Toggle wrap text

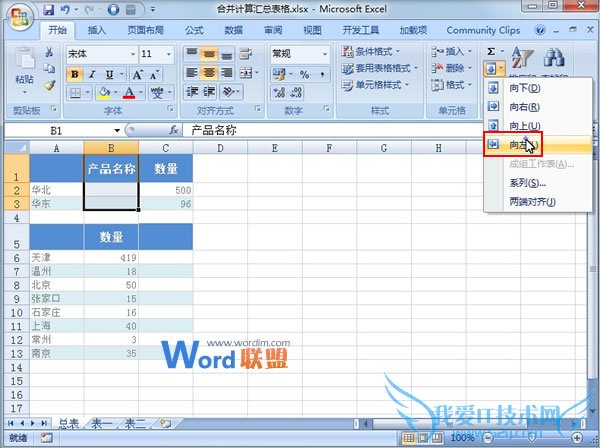(x=245, y=53)
